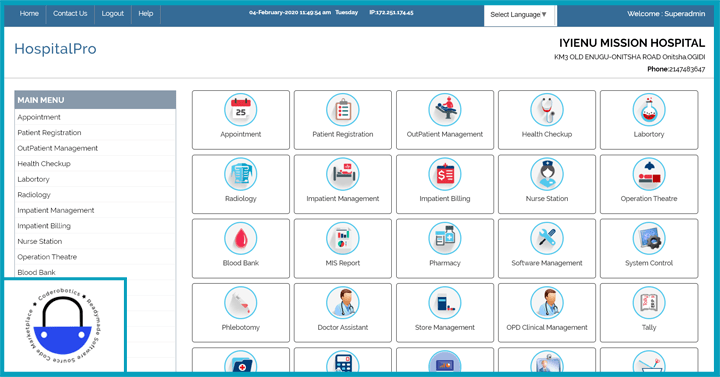The image size is (720, 377).
Task: Click the hospital phone number text
Action: (x=676, y=69)
